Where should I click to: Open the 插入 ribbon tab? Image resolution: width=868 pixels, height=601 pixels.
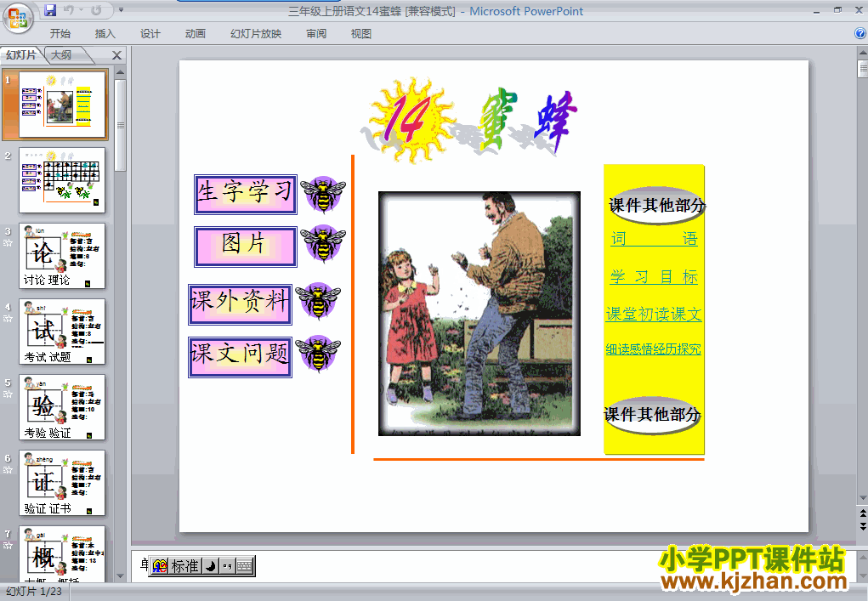tap(105, 34)
